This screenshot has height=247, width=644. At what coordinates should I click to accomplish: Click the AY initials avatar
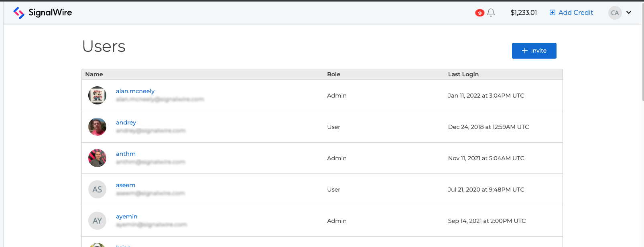(97, 221)
